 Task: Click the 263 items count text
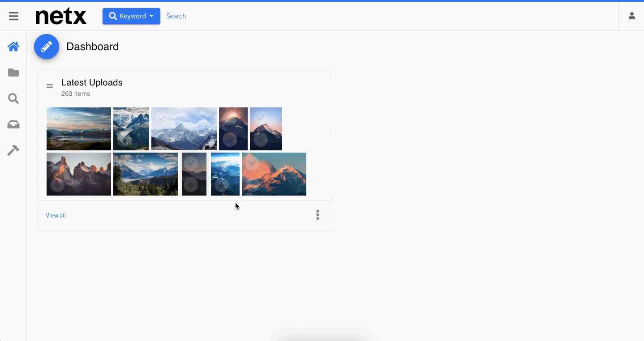[76, 94]
